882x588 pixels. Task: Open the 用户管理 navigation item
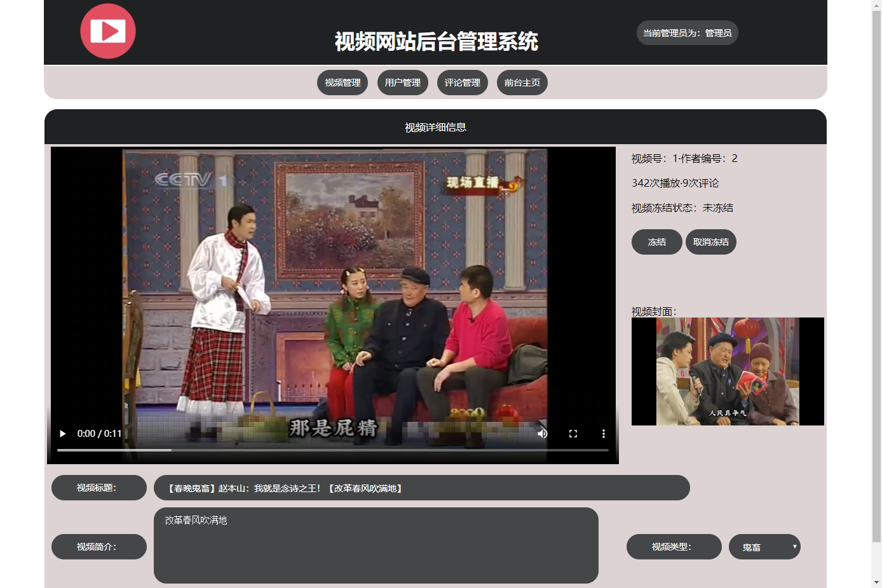403,83
